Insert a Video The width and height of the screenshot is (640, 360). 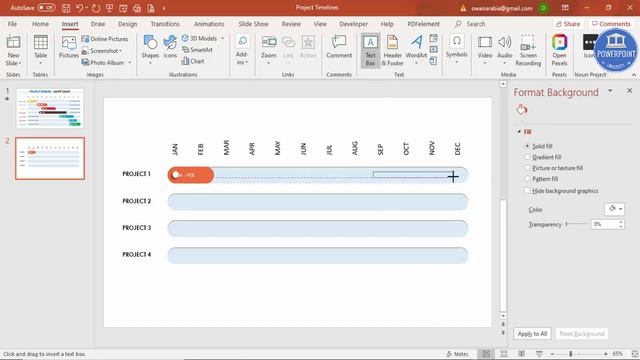pyautogui.click(x=484, y=50)
